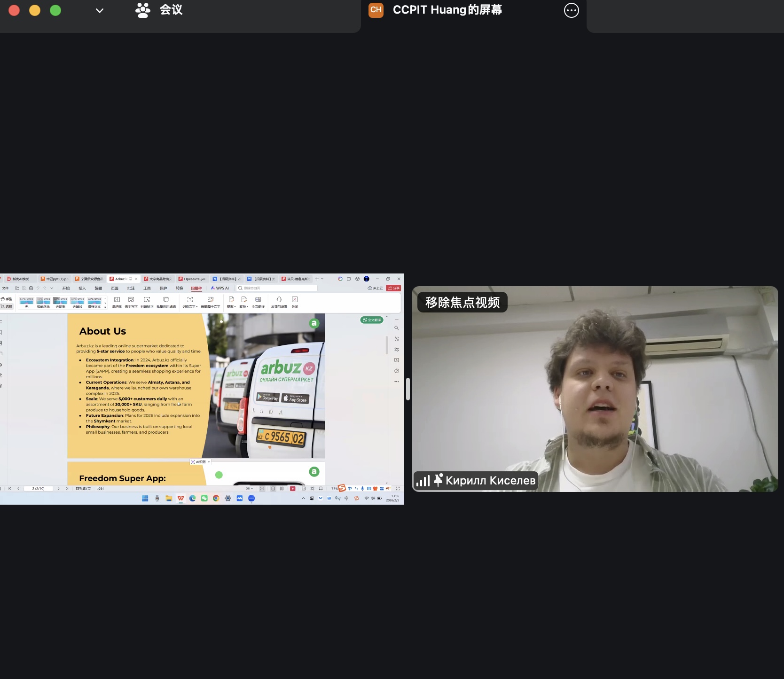Click the red 分享 share button

[393, 288]
